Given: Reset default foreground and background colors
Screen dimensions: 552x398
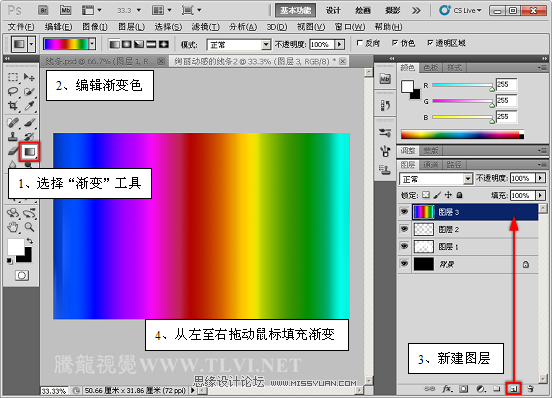Looking at the screenshot, I should pyautogui.click(x=10, y=261).
